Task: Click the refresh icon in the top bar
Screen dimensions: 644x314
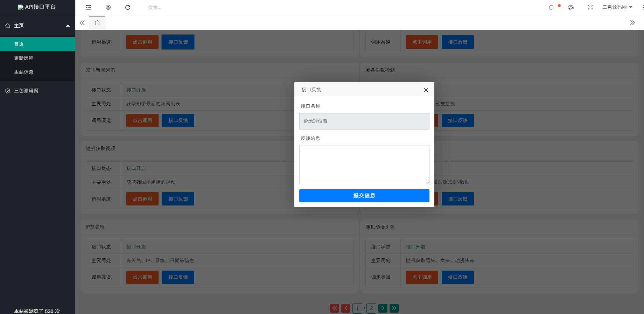Action: [128, 7]
